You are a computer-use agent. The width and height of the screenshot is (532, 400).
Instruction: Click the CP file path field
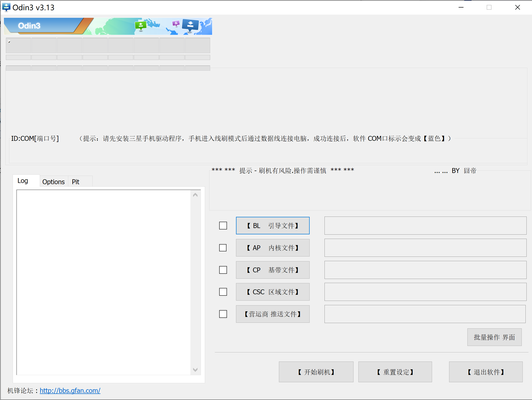click(425, 270)
